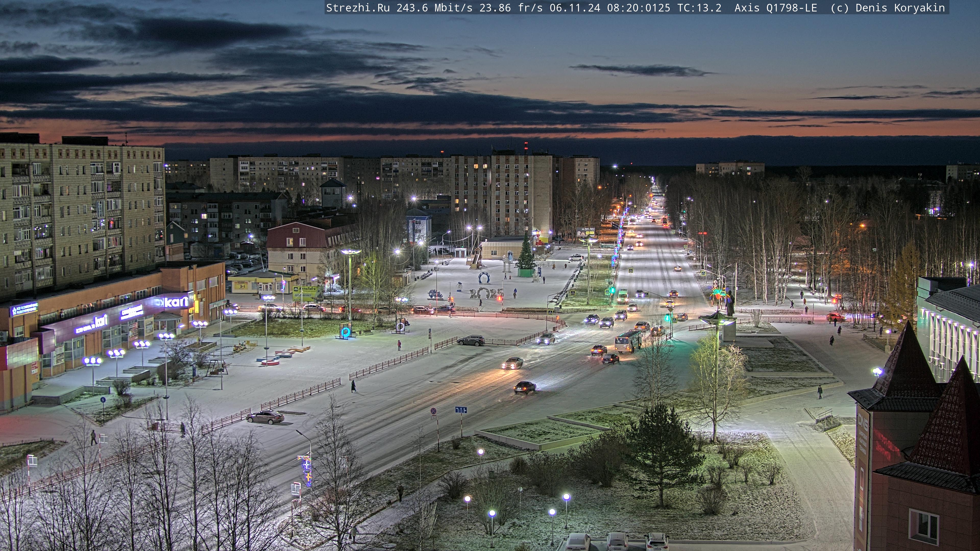Click the "(c) Denis Koryakin" credit
Screen dimensions: 980x551
[x=888, y=8]
